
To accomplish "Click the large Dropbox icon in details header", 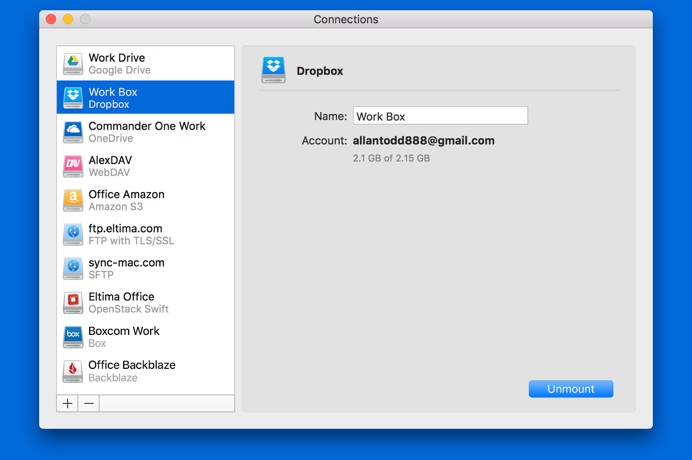I will (274, 70).
